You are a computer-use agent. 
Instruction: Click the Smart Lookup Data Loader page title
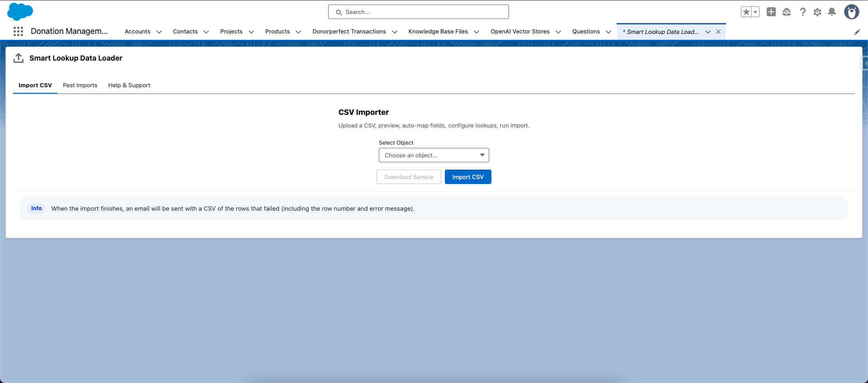pos(76,58)
